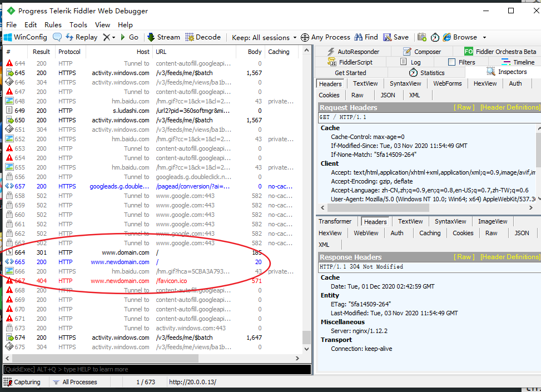Click the Raw link in Request Headers

[x=464, y=107]
